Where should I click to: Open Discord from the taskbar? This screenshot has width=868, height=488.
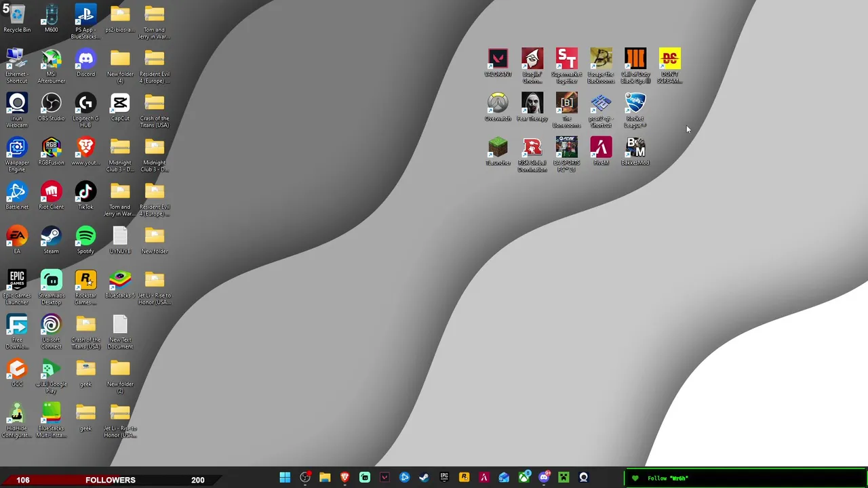(x=544, y=478)
